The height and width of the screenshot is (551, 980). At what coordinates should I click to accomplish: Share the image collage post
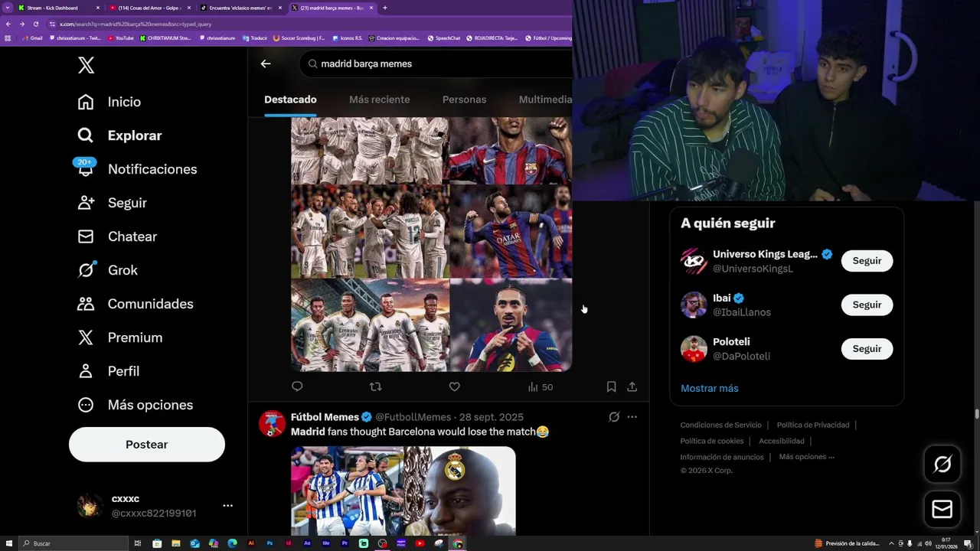[x=632, y=386]
